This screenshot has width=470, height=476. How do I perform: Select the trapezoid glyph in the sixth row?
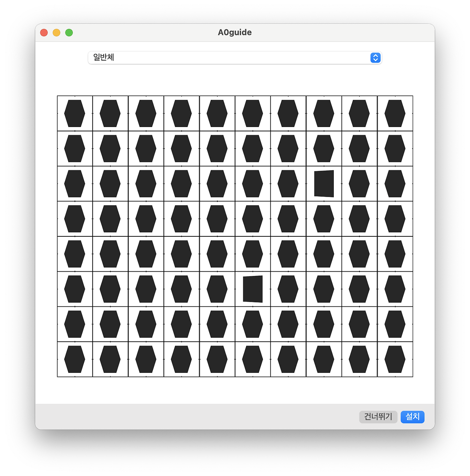click(x=253, y=289)
